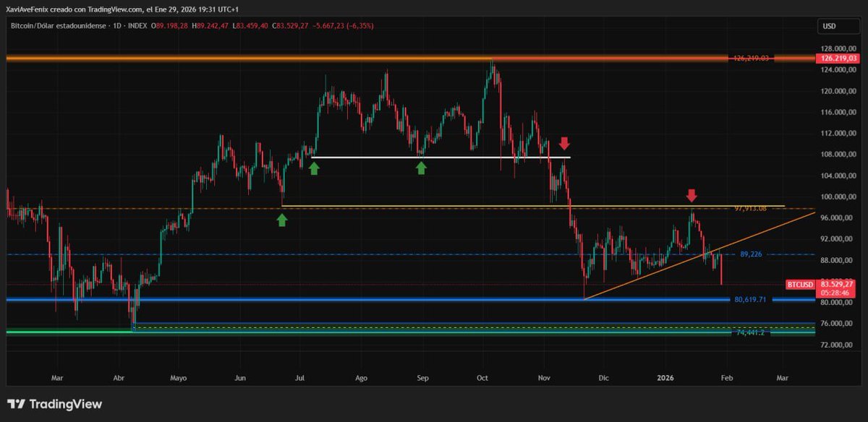Click the Bitcoin/Dólar estadounidense symbol title
This screenshot has width=868, height=422.
coord(58,26)
